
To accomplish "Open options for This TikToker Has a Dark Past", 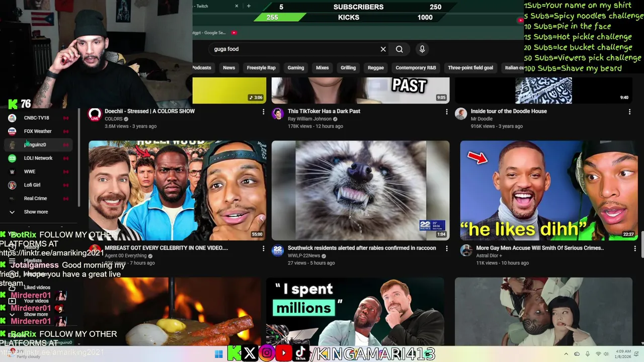I will coord(446,112).
